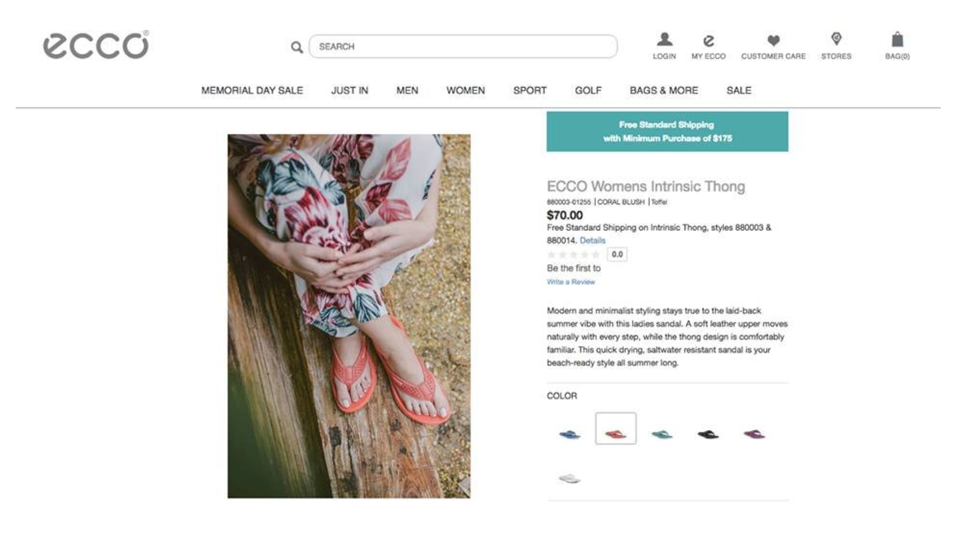Click the search magnifier icon
This screenshot has width=980, height=537.
point(297,47)
